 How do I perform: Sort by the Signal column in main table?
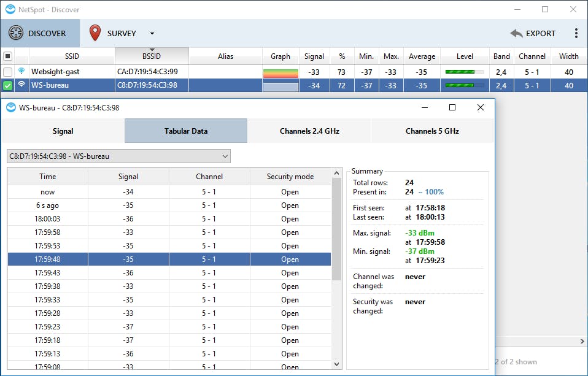click(314, 56)
